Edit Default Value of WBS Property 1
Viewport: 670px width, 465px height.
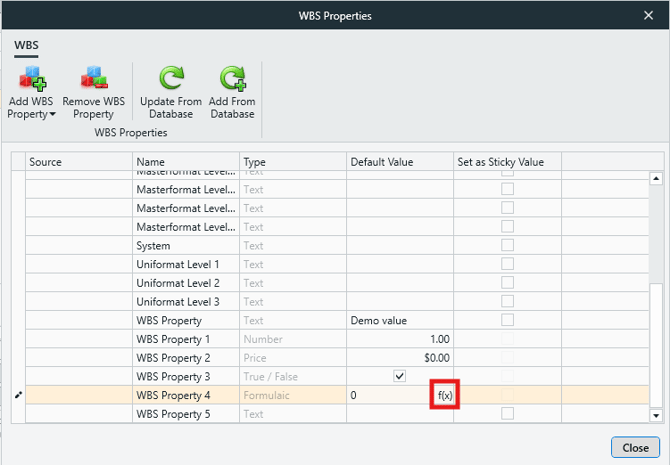click(399, 339)
